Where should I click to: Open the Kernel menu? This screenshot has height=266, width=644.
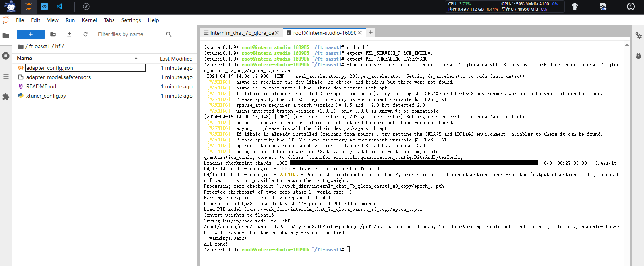coord(89,20)
